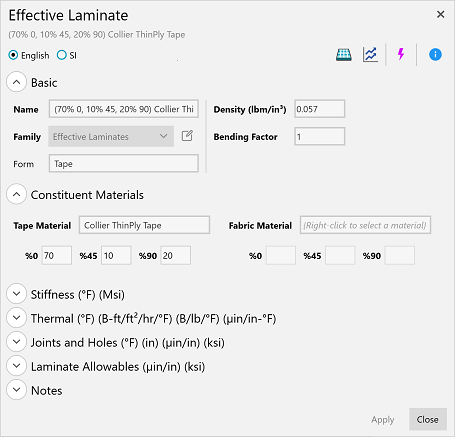This screenshot has height=437, width=455.
Task: Click the Effective Laminate title text
Action: pyautogui.click(x=68, y=15)
